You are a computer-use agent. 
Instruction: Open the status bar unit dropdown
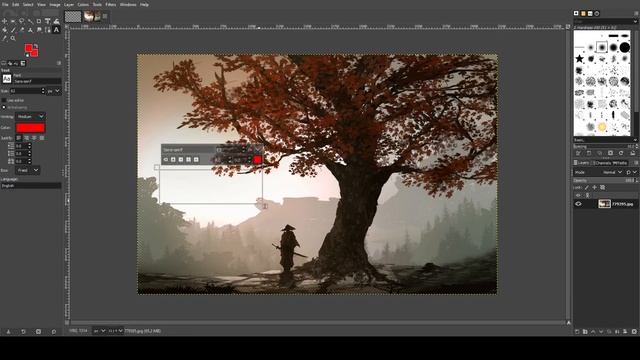tap(99, 331)
